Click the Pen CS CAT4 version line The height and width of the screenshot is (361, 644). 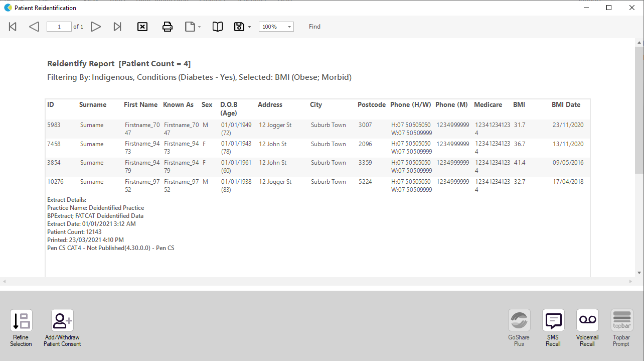click(110, 248)
